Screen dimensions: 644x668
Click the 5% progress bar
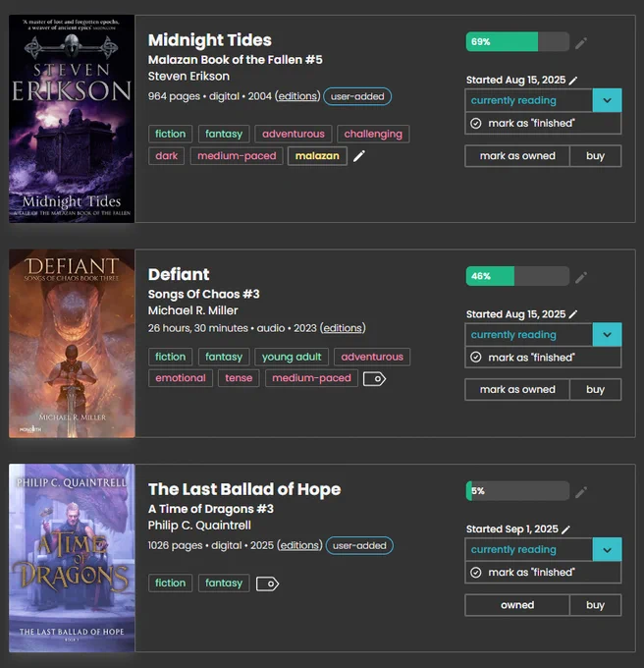tap(517, 491)
